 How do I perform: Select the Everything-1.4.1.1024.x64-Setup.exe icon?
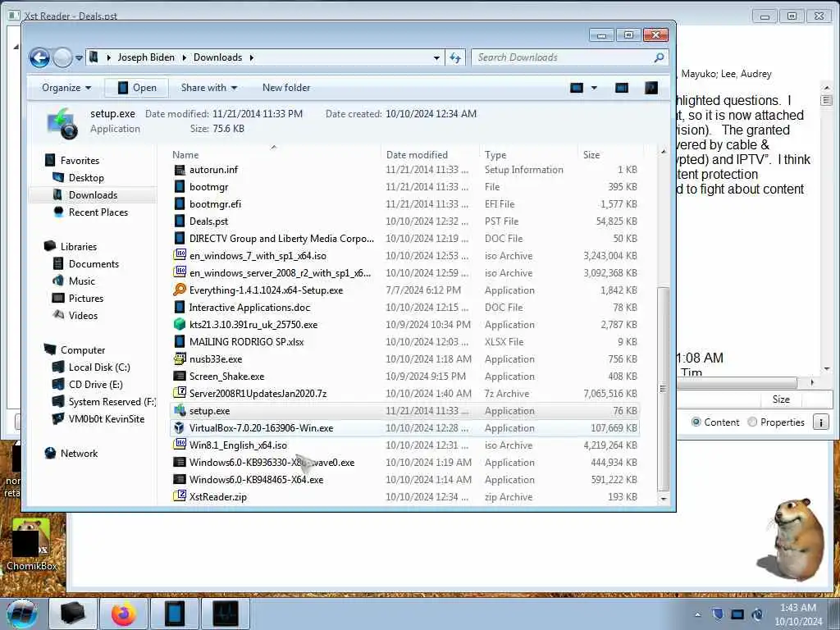[x=180, y=290]
